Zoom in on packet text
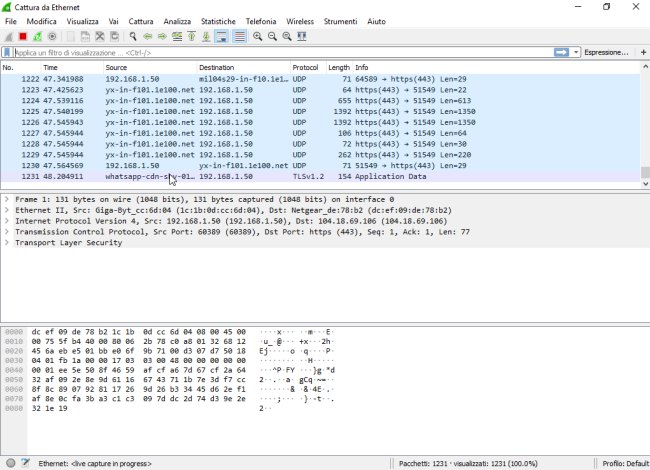The width and height of the screenshot is (650, 470). pyautogui.click(x=257, y=36)
